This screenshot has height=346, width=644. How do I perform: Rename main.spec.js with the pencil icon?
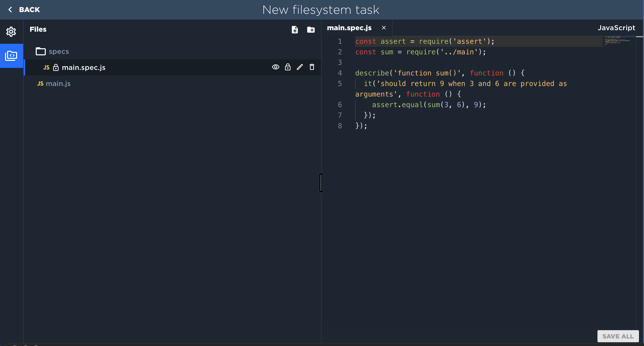click(x=299, y=67)
